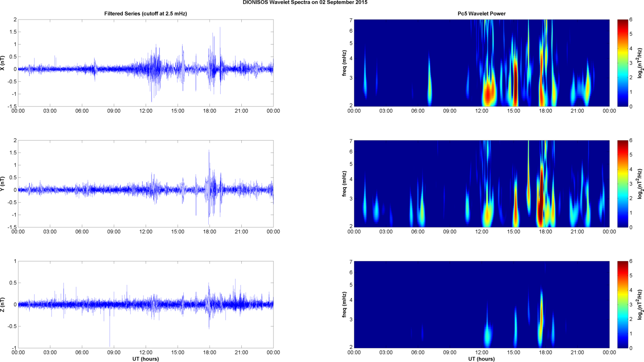
Task: Select "freq (mHz)" label of bottom wavelet plot
Action: pos(345,304)
